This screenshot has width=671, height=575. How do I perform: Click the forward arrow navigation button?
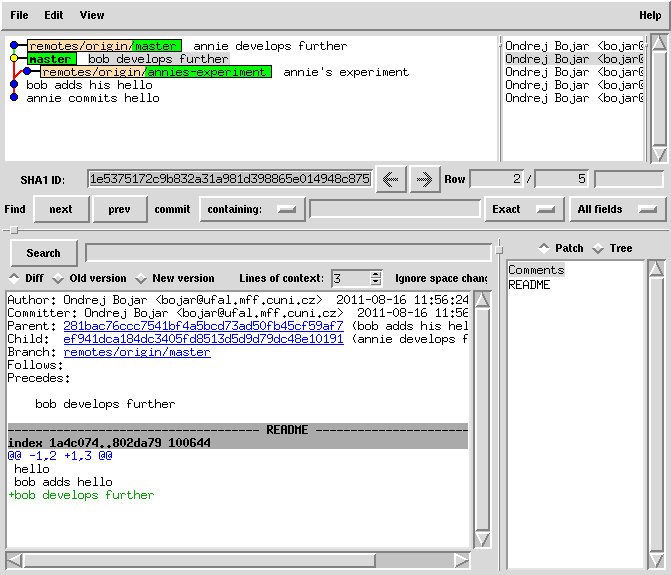424,179
